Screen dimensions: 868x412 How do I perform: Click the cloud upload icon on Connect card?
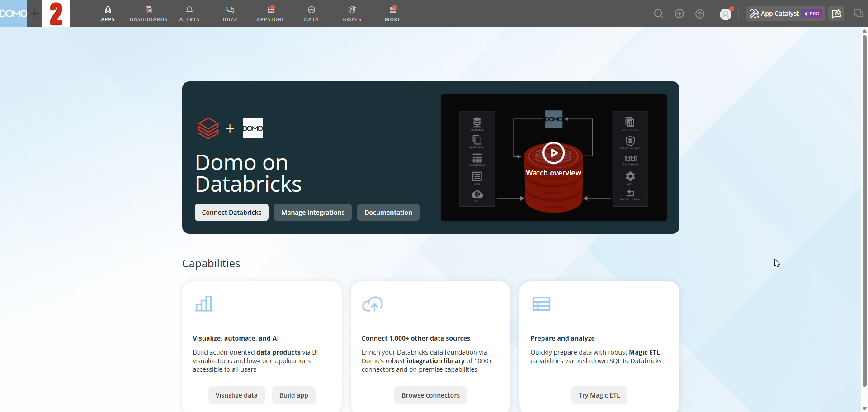tap(373, 304)
